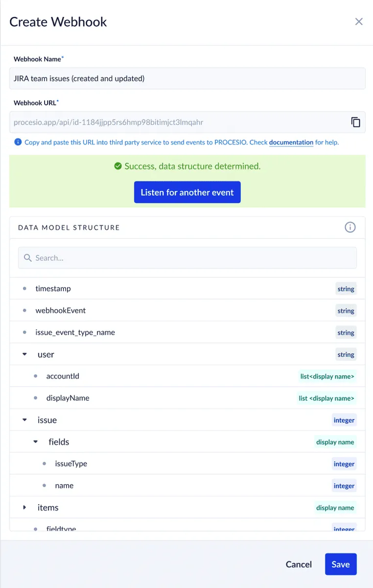Collapse the issue node
The height and width of the screenshot is (588, 373).
click(24, 420)
